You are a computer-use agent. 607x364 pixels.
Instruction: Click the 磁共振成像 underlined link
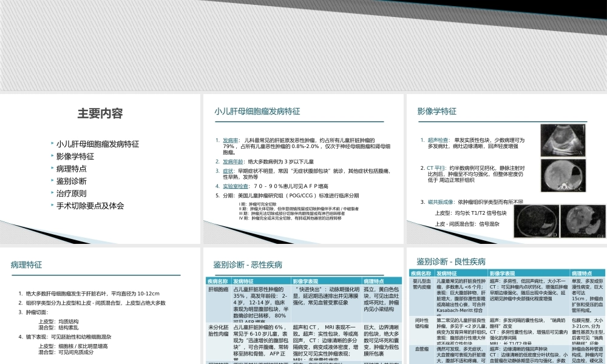pos(442,202)
